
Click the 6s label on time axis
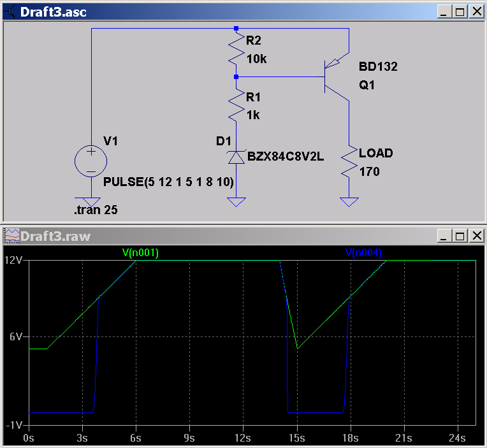tap(136, 438)
